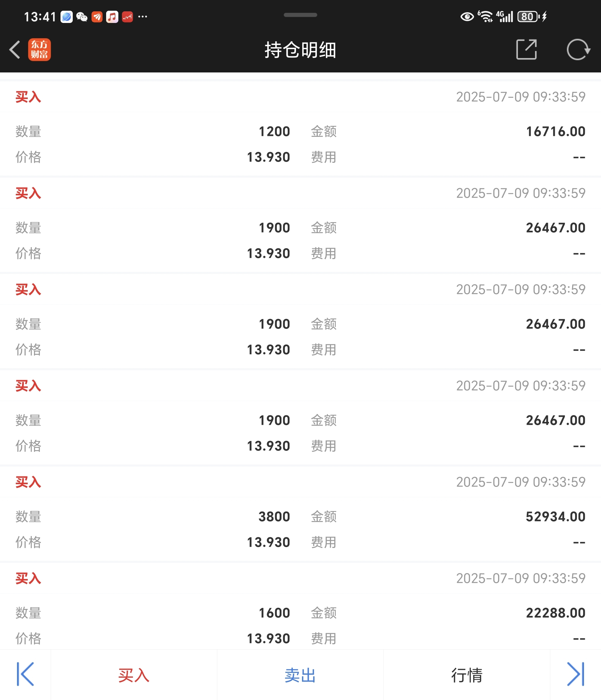Tap the three-dots overflow in status bar
The width and height of the screenshot is (601, 700).
point(142,17)
